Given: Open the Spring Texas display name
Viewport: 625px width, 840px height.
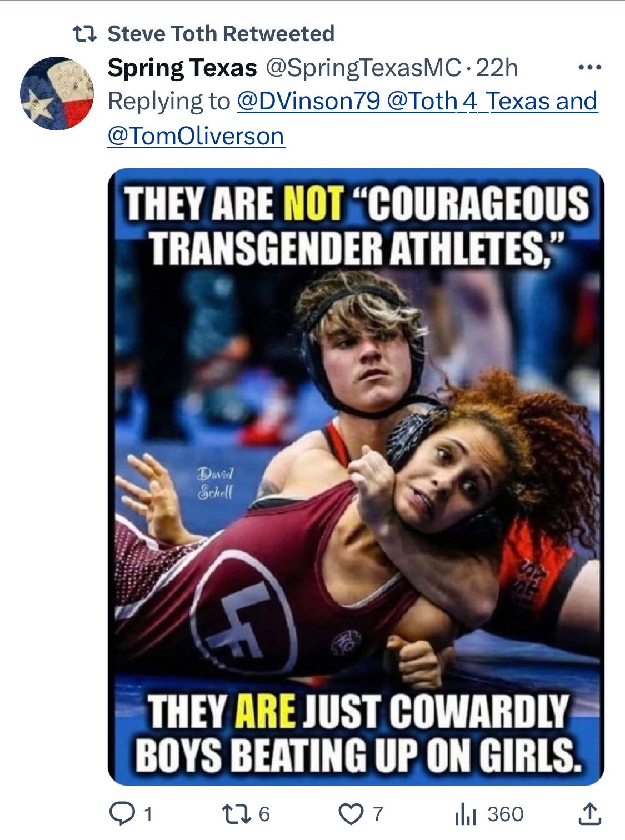Looking at the screenshot, I should click(x=182, y=68).
